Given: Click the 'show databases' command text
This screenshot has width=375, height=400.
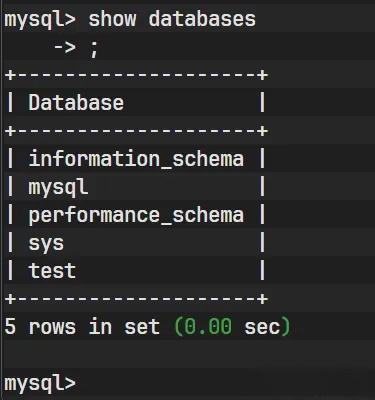Looking at the screenshot, I should [172, 19].
